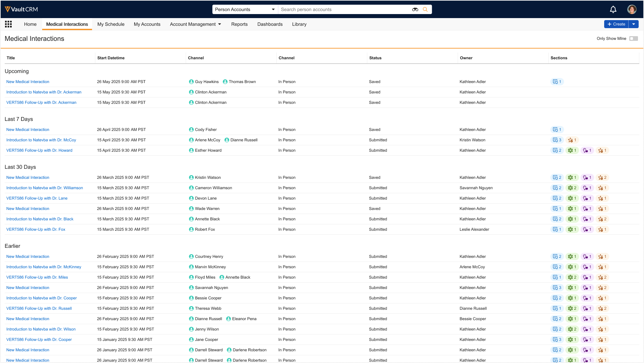Click the orange star badge on the Kristin Watson row
Image resolution: width=644 pixels, height=363 pixels.
[602, 177]
